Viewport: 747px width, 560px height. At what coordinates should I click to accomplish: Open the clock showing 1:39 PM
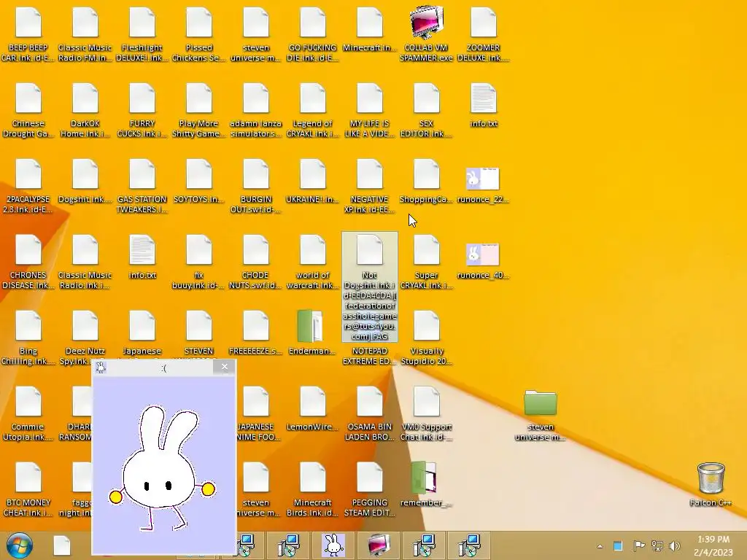tap(713, 545)
